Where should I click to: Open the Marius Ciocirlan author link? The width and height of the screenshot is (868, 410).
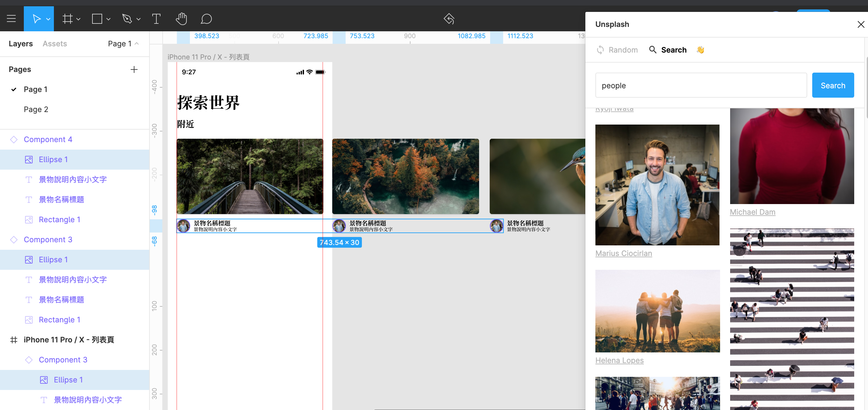point(623,253)
